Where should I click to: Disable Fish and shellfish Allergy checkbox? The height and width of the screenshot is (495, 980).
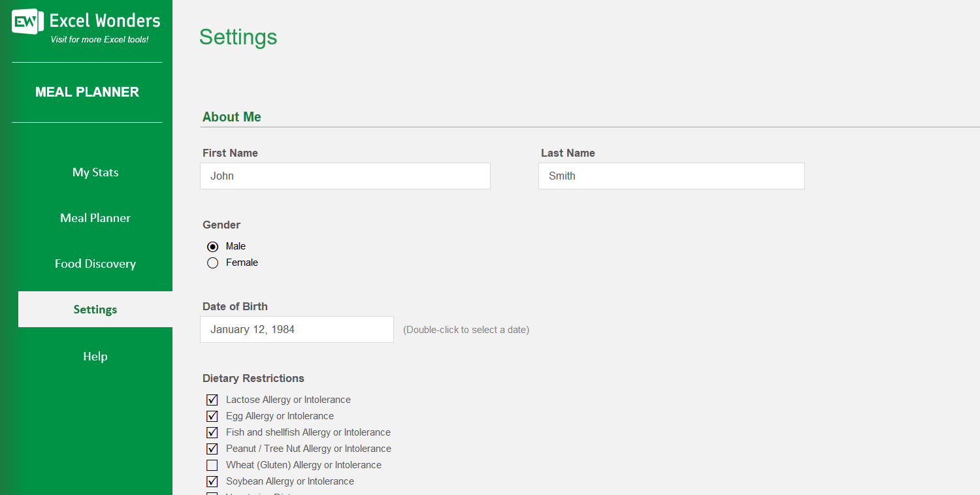point(212,433)
